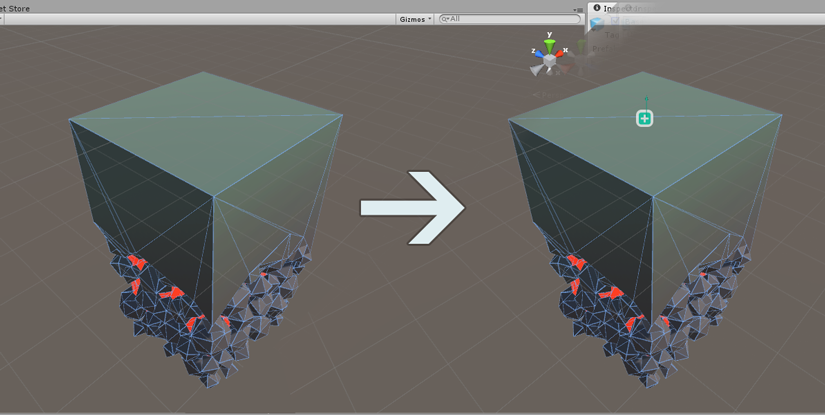Toggle the active checkbox in the Inspector header
This screenshot has width=825, height=415.
click(616, 21)
